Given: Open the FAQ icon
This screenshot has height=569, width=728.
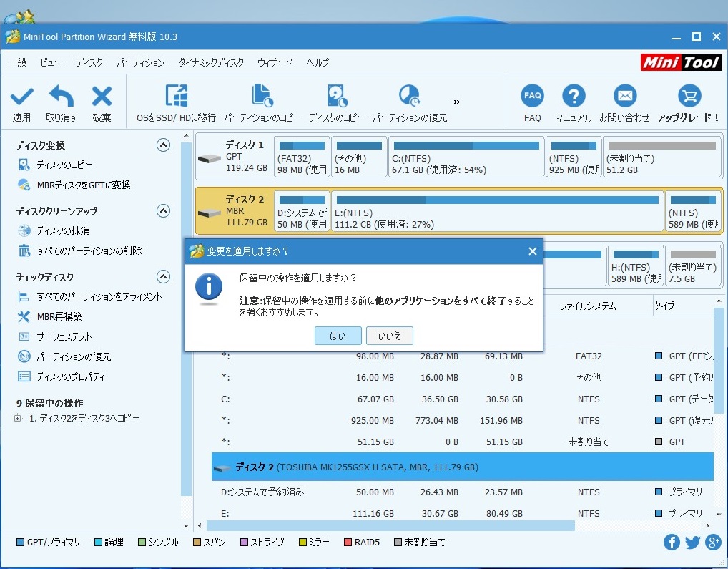Looking at the screenshot, I should (x=532, y=97).
